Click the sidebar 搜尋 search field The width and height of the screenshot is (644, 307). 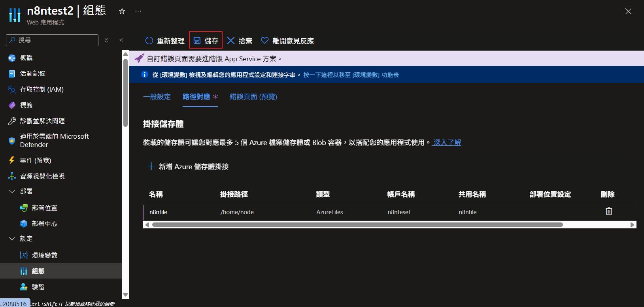click(52, 40)
